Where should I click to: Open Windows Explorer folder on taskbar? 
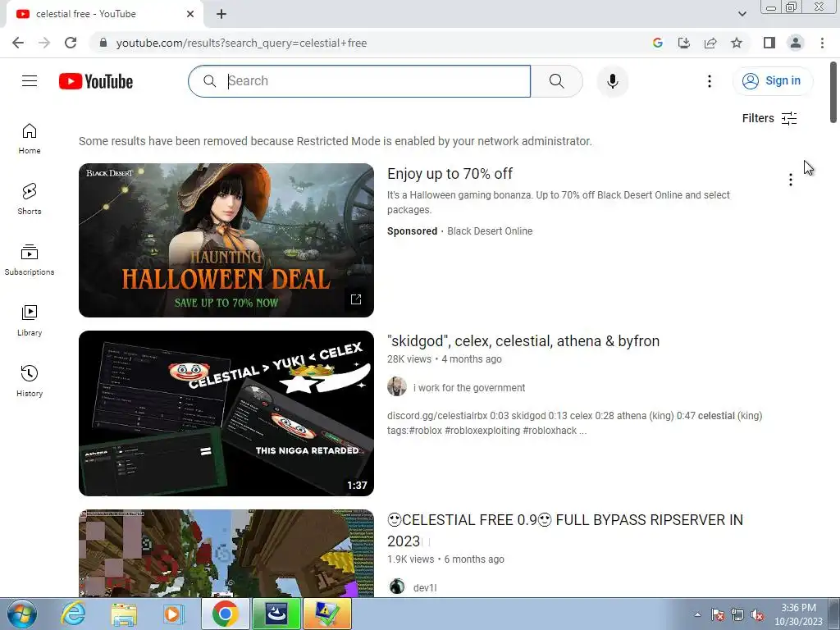click(x=124, y=614)
